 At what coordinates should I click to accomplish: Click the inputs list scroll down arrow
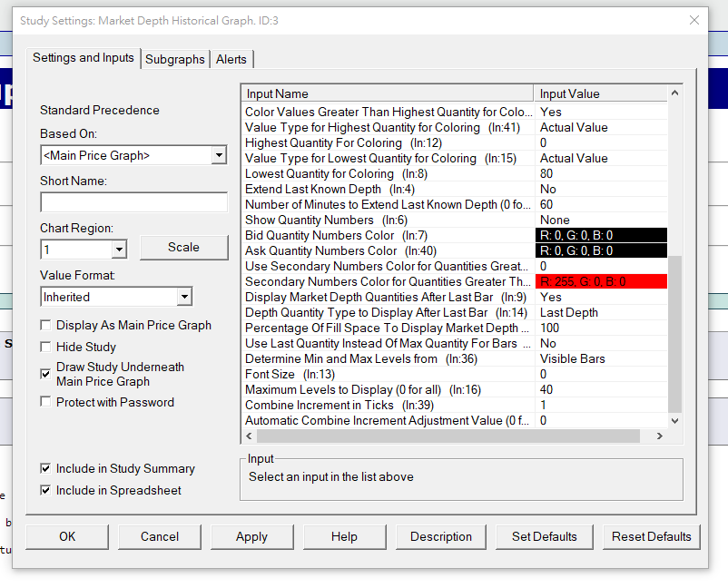(675, 420)
